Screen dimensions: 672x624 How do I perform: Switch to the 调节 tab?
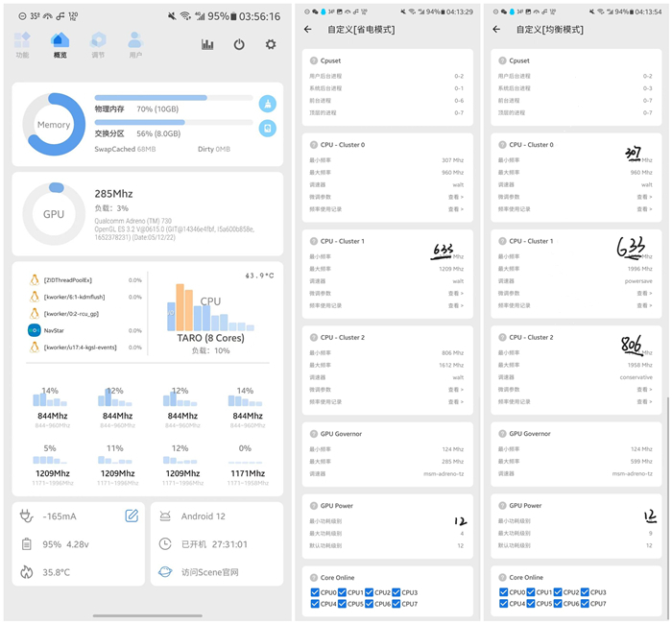pos(98,44)
